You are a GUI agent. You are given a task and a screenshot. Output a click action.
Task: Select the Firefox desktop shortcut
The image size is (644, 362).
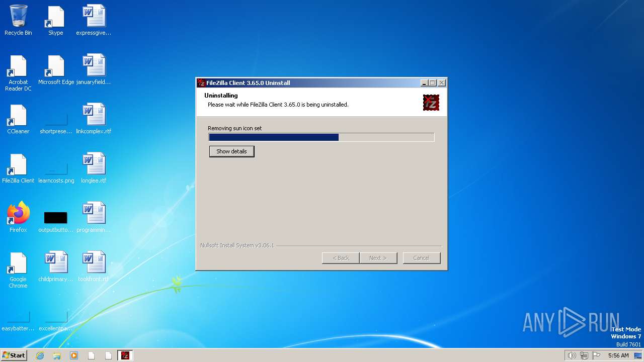(x=18, y=217)
